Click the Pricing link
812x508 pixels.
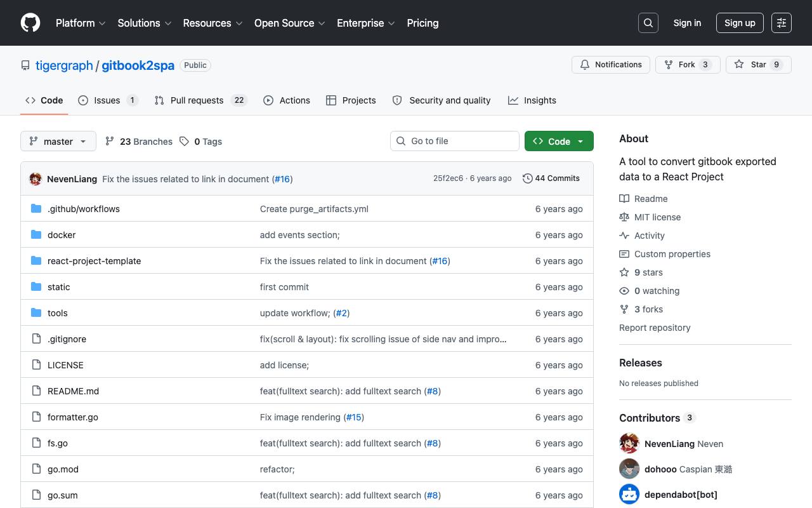(422, 23)
